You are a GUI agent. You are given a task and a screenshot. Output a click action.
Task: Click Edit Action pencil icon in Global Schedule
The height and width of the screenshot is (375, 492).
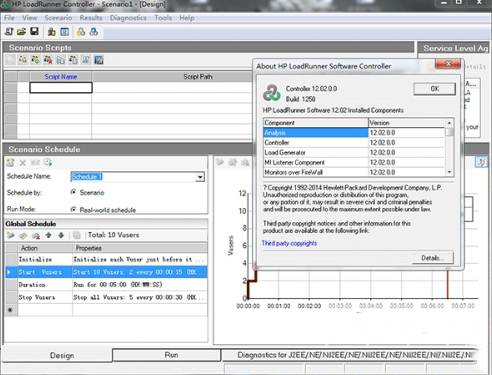(x=23, y=235)
